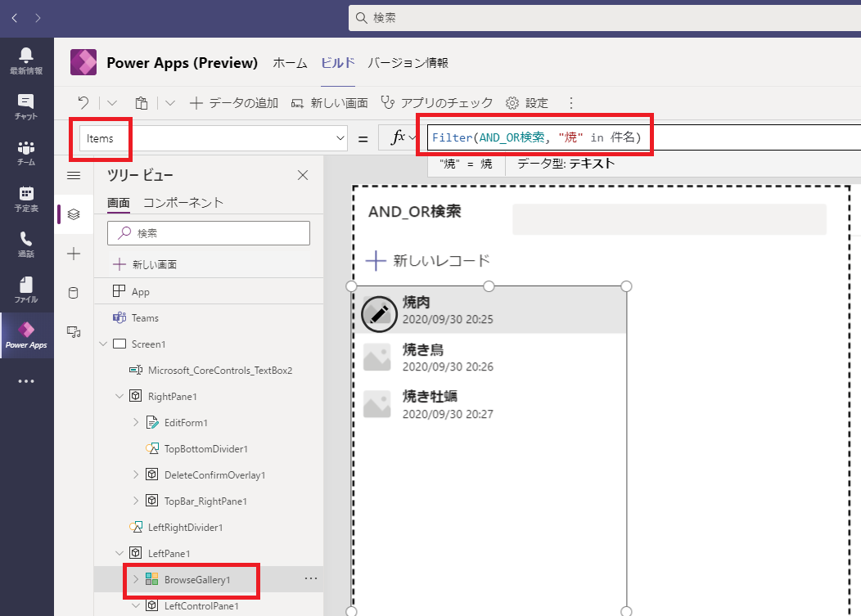Click the paste clipboard icon
The width and height of the screenshot is (861, 616).
point(141,103)
